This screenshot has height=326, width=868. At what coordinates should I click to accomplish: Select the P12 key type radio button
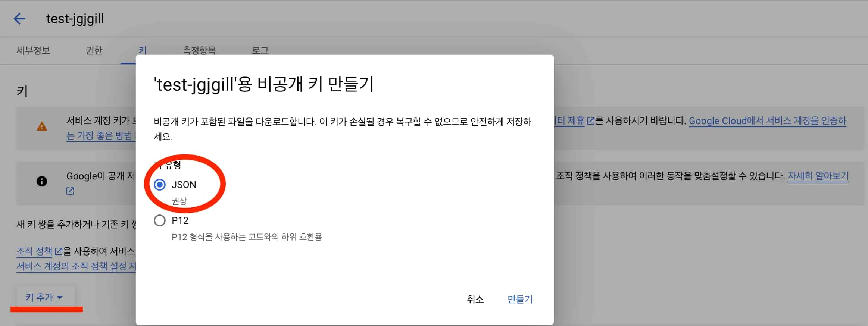pyautogui.click(x=160, y=220)
